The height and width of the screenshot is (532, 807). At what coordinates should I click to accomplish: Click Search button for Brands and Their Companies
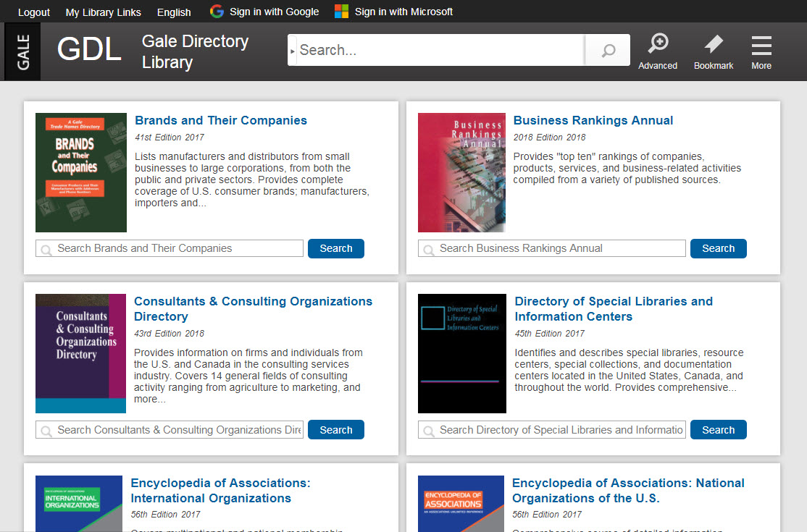click(x=336, y=248)
